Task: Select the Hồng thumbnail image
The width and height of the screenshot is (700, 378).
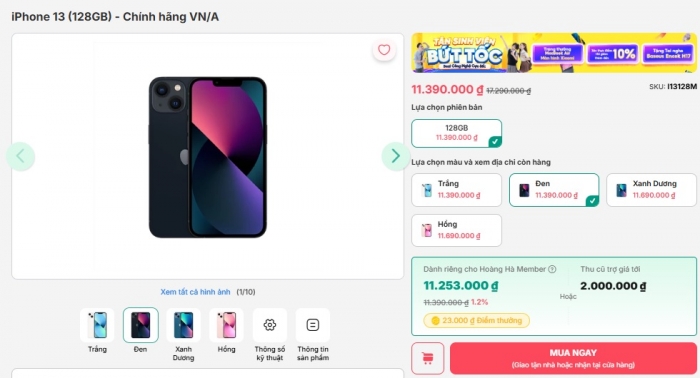Action: tap(226, 325)
